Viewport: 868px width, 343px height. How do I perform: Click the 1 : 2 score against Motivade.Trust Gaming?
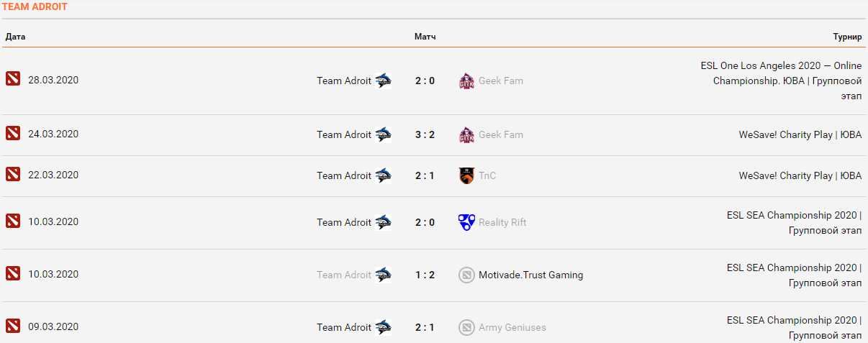(x=425, y=275)
